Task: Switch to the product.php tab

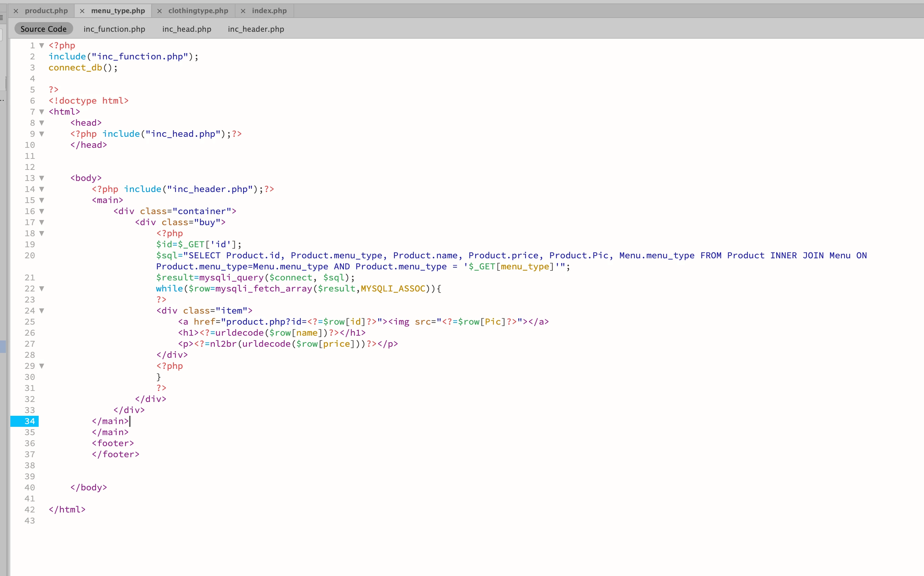Action: (x=46, y=11)
